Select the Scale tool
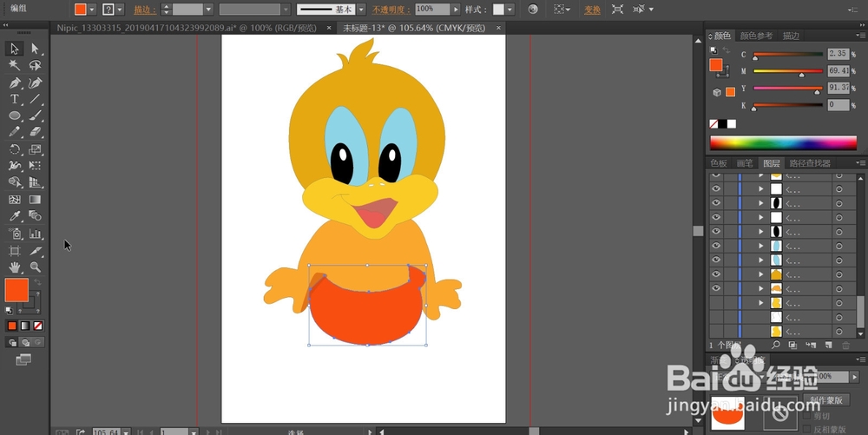The image size is (868, 435). pyautogui.click(x=35, y=149)
